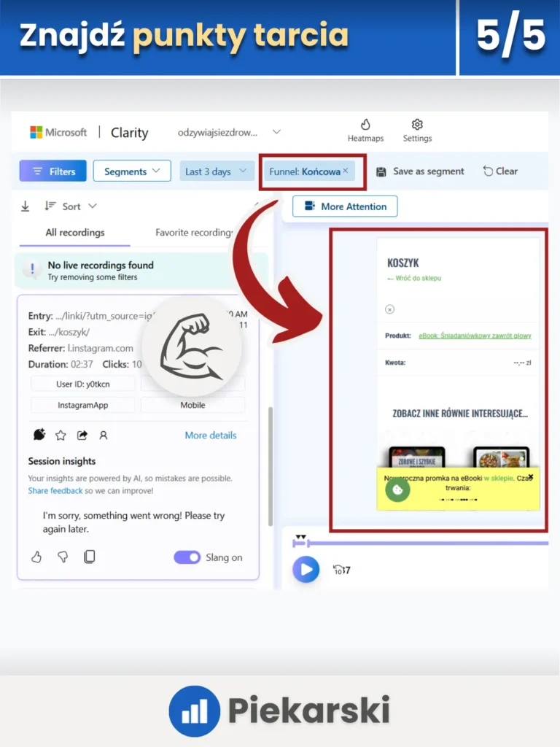Screen dimensions: 560x747
Task: Click the Duration: 02:37 text
Action: pos(61,365)
